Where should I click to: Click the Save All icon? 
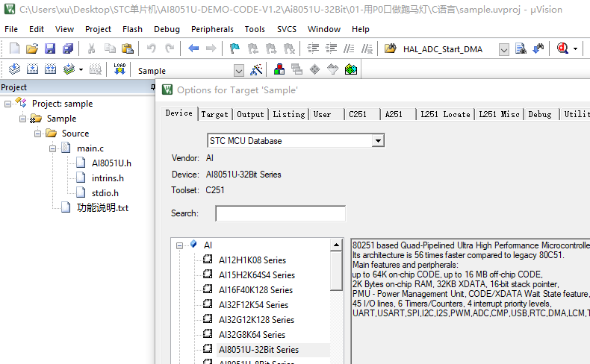click(x=68, y=48)
